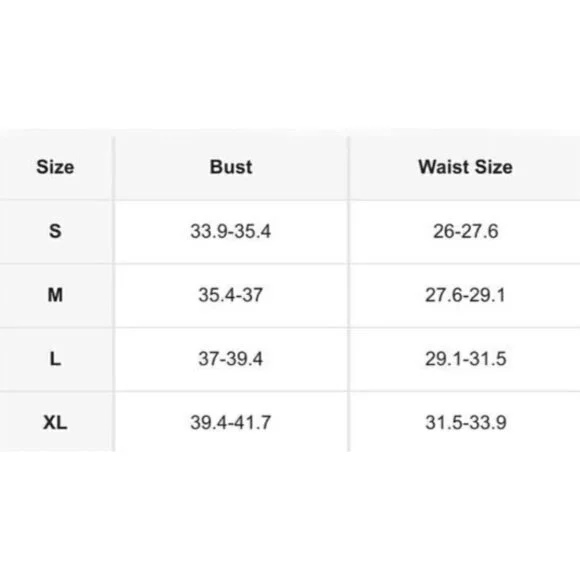The width and height of the screenshot is (580, 580).
Task: Click waist value 27.6-29.1
Action: point(465,295)
